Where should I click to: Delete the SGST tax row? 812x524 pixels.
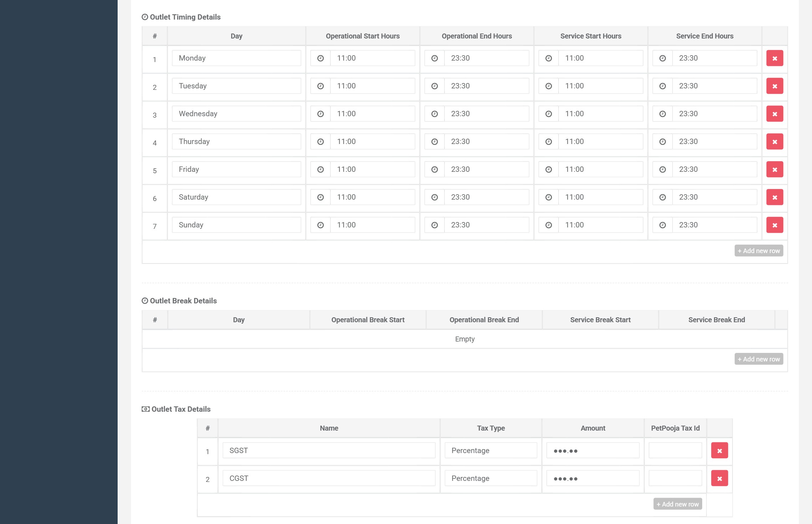click(719, 451)
